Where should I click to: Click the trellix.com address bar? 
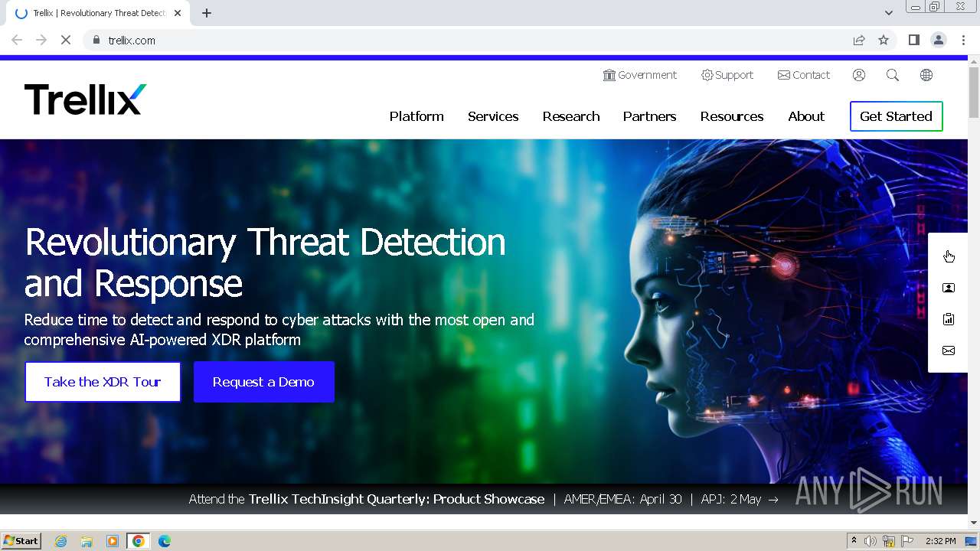pyautogui.click(x=467, y=40)
